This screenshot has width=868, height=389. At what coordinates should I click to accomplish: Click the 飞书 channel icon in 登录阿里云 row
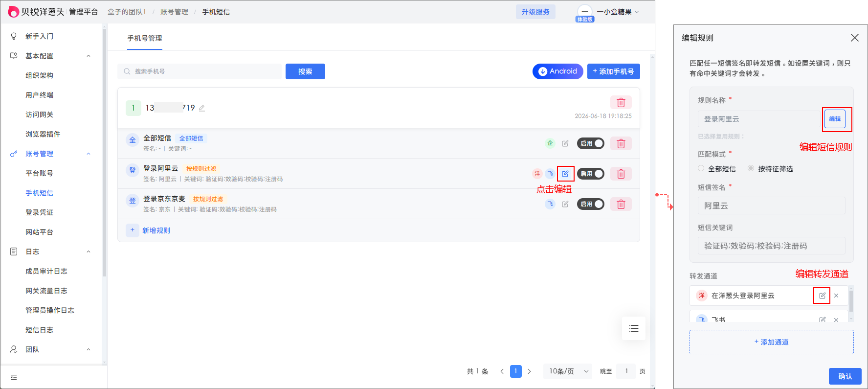click(550, 174)
